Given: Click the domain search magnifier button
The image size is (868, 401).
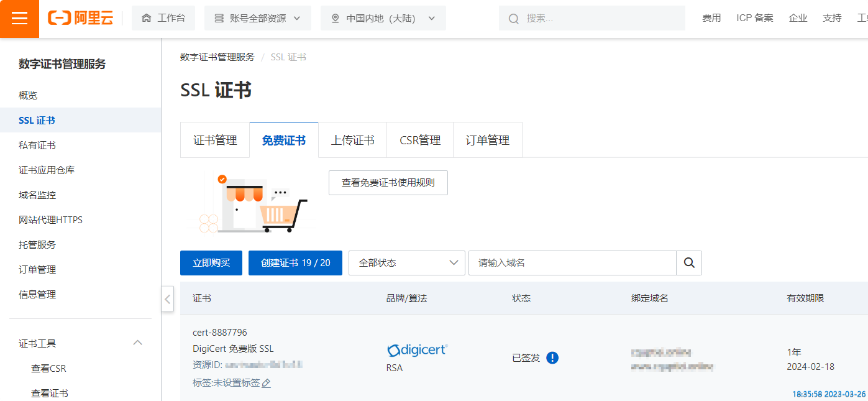Looking at the screenshot, I should (689, 263).
